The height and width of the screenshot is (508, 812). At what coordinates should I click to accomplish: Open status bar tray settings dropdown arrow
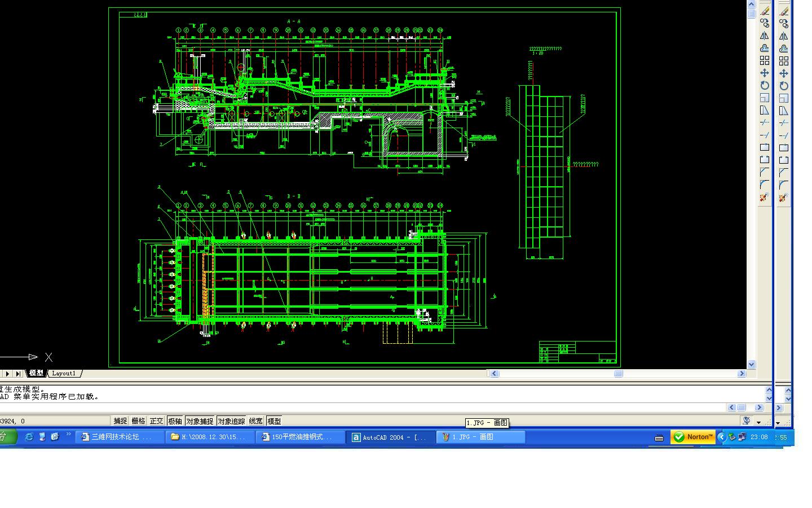coord(759,422)
